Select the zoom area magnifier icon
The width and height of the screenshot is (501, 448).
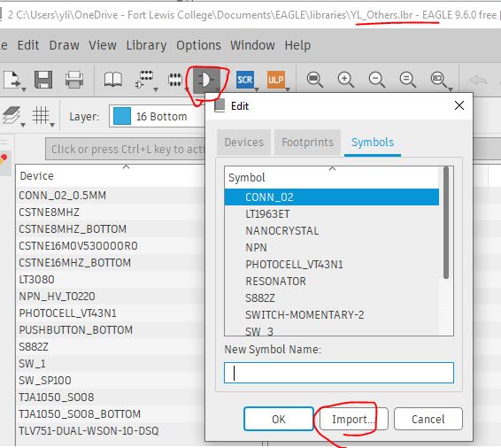tap(438, 80)
